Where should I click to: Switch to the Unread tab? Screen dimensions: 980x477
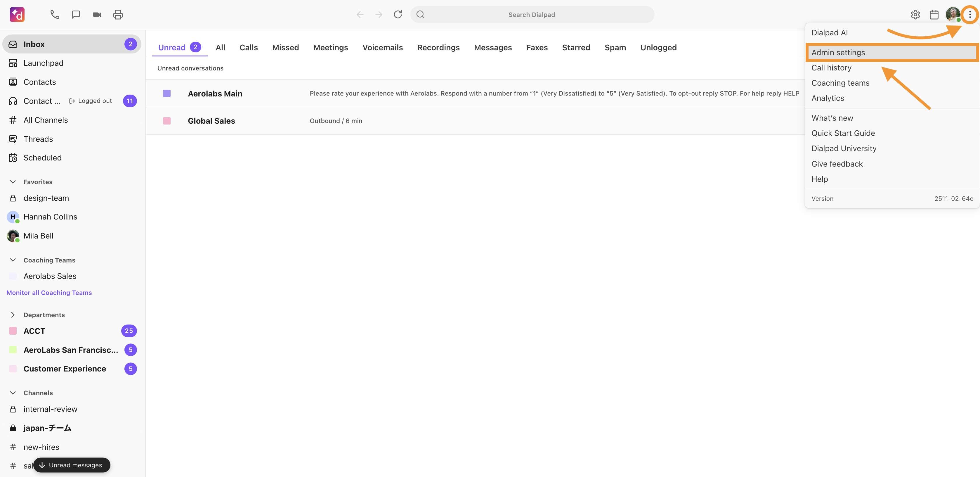point(180,47)
